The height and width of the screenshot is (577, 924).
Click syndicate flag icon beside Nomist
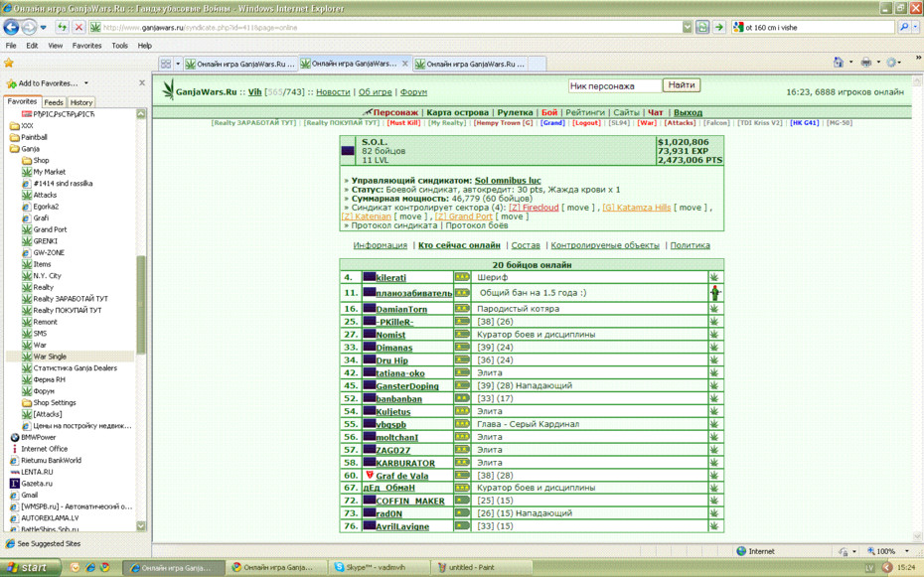click(370, 334)
